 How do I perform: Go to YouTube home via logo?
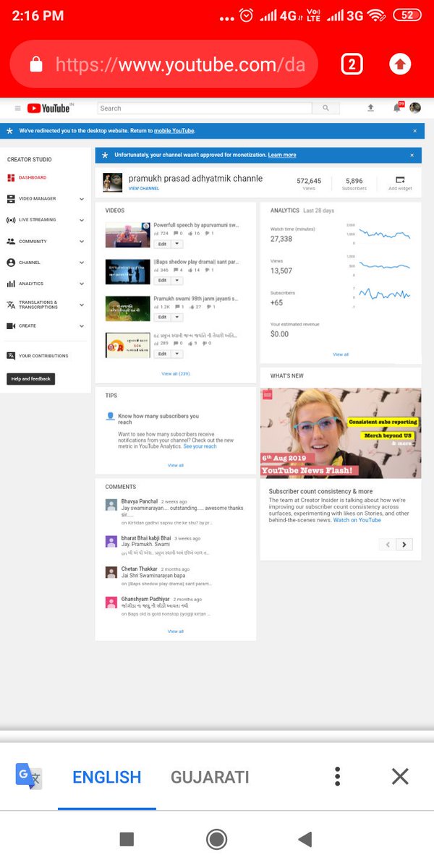50,109
